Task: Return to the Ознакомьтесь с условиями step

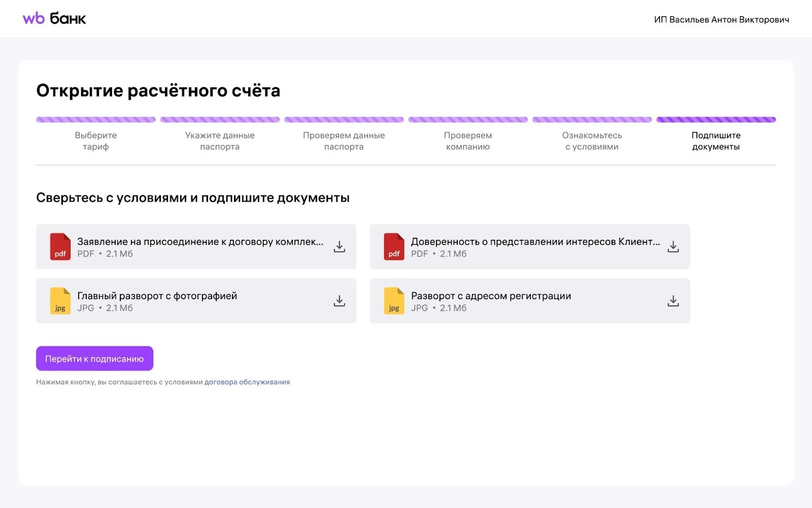Action: pyautogui.click(x=592, y=141)
